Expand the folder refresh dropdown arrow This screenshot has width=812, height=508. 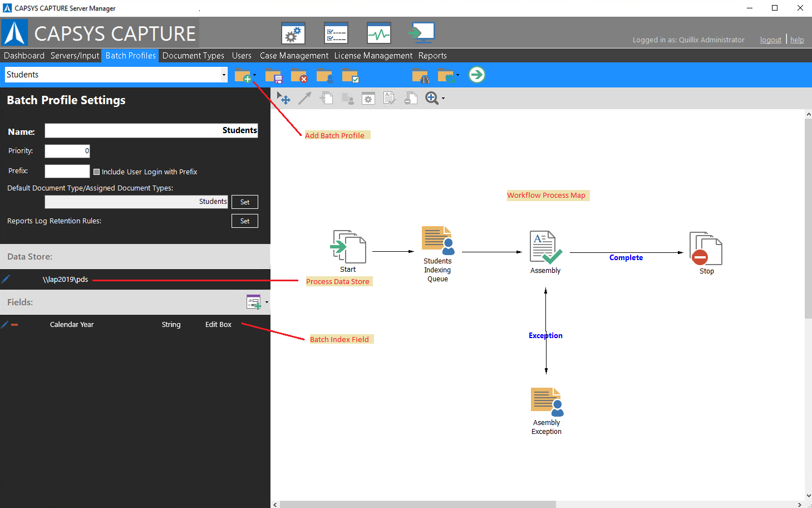[457, 75]
